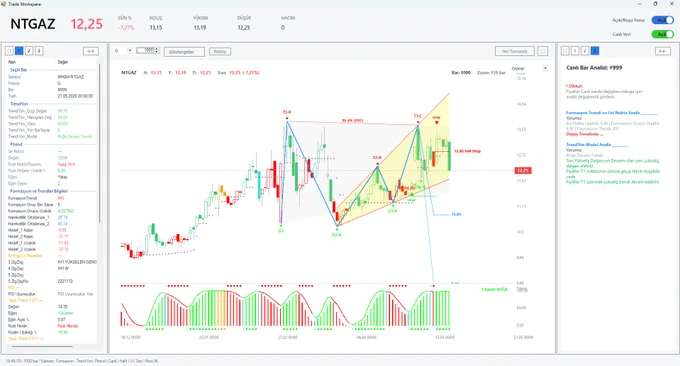Image resolution: width=680 pixels, height=366 pixels.
Task: Select Formasyon ve Trendler Bilgileri header
Action: (39, 191)
